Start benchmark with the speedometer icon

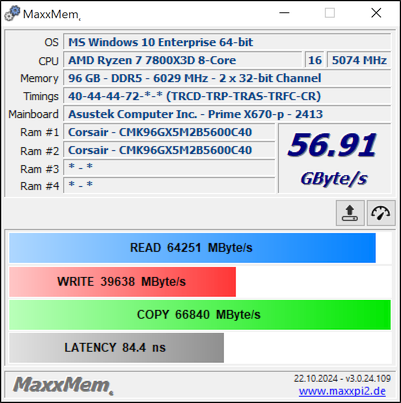pyautogui.click(x=381, y=213)
